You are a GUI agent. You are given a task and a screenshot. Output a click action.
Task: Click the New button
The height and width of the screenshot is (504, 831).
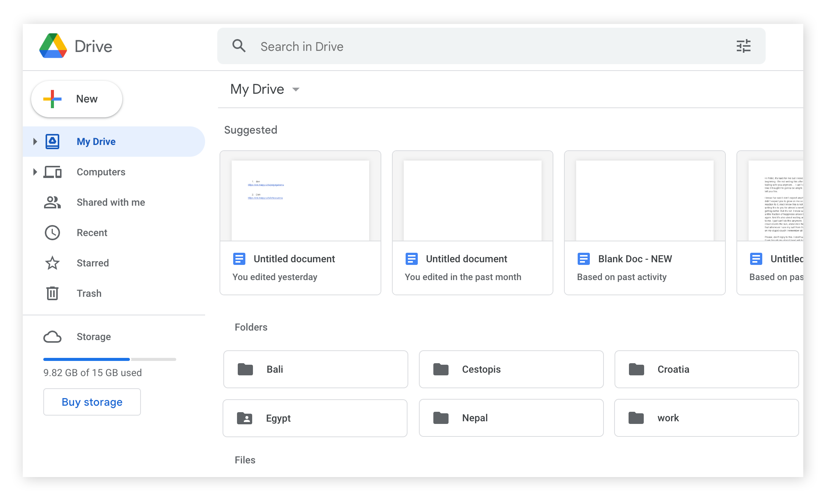point(77,99)
